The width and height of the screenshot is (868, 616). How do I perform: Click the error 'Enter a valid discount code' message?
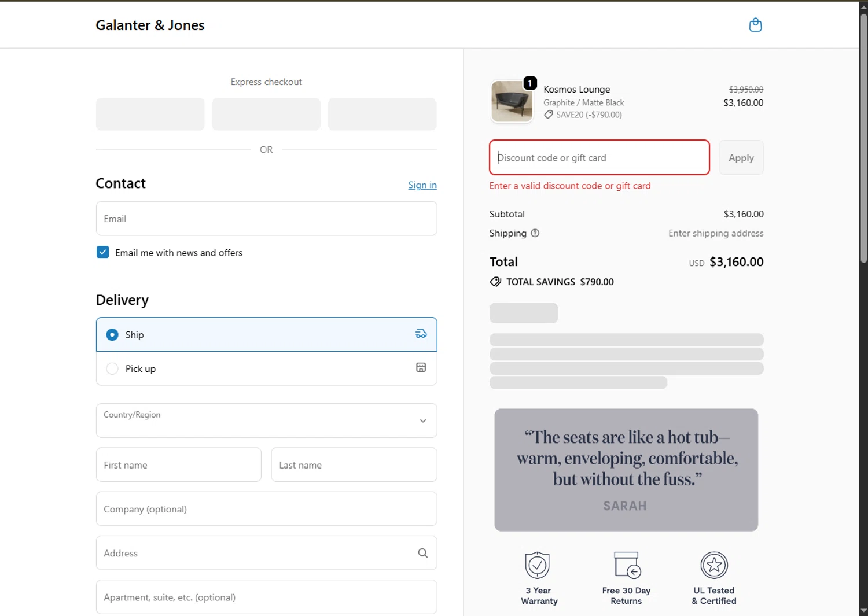(570, 186)
